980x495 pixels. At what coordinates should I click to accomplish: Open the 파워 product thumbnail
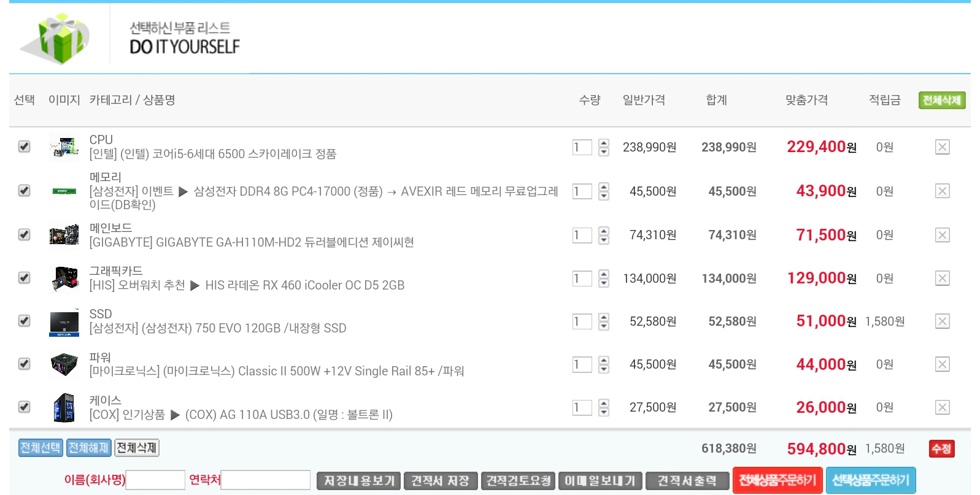point(64,364)
